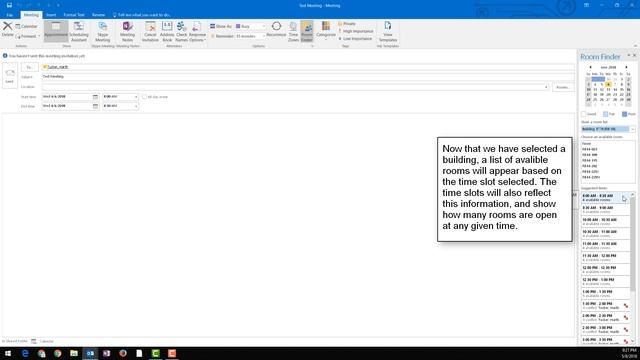Click the Subject input field
Screen dimensions: 640x360
pos(308,77)
